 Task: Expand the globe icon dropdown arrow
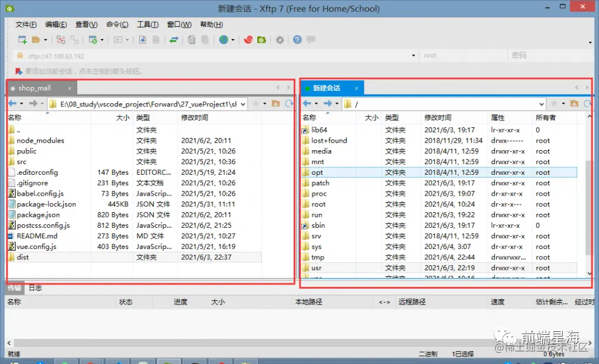(x=233, y=40)
